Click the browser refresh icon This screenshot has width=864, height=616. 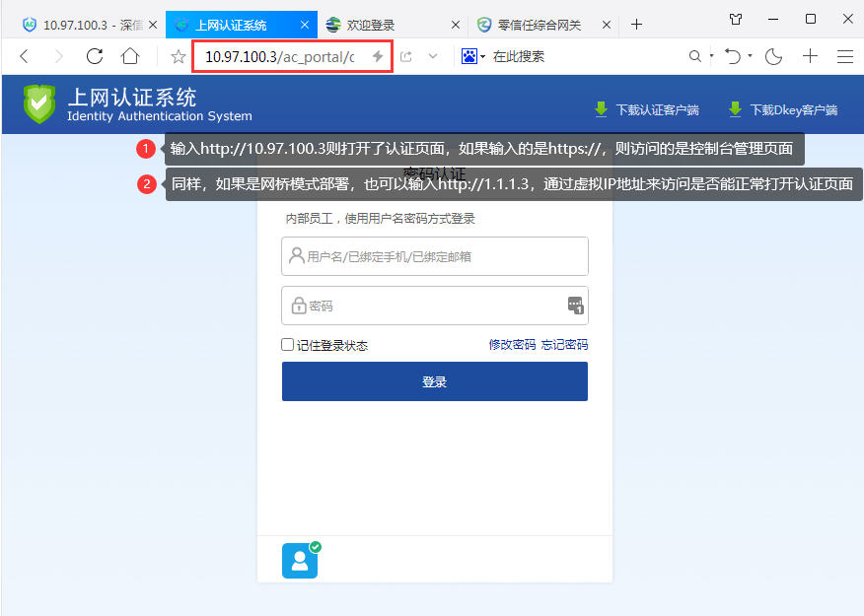point(95,57)
